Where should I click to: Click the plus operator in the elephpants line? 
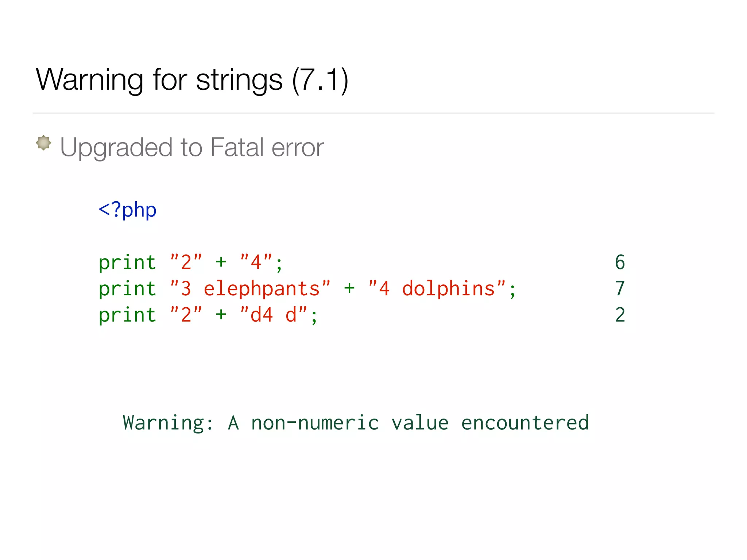(349, 289)
